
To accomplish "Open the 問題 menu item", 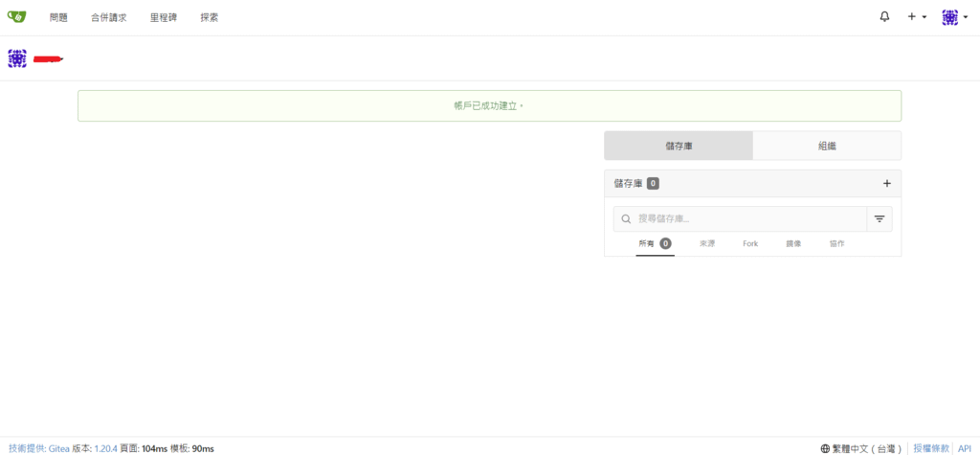I will [58, 17].
